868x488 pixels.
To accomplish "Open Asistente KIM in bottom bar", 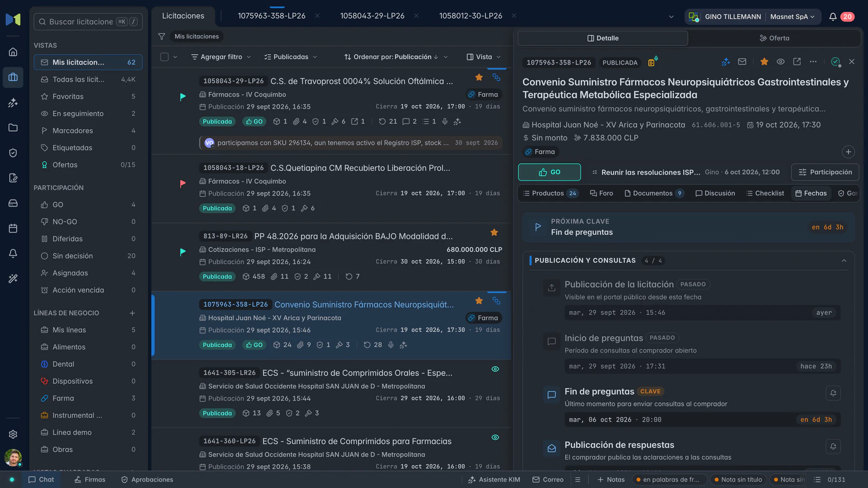I will (494, 479).
